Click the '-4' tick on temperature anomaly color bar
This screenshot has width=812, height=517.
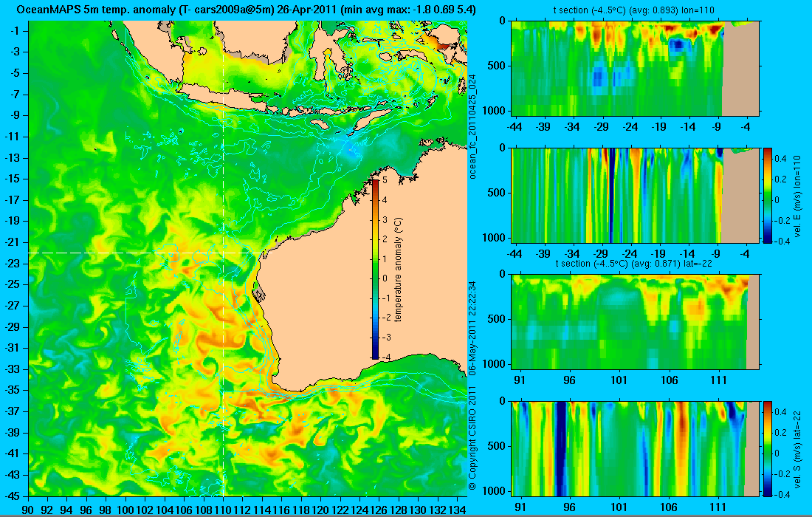pos(385,357)
